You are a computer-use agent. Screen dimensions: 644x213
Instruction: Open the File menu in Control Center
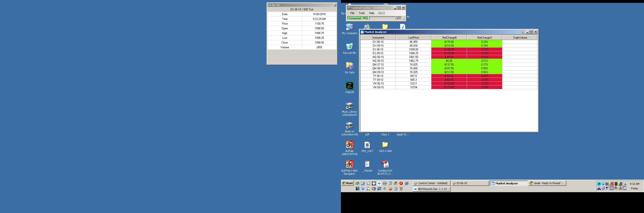pyautogui.click(x=352, y=13)
